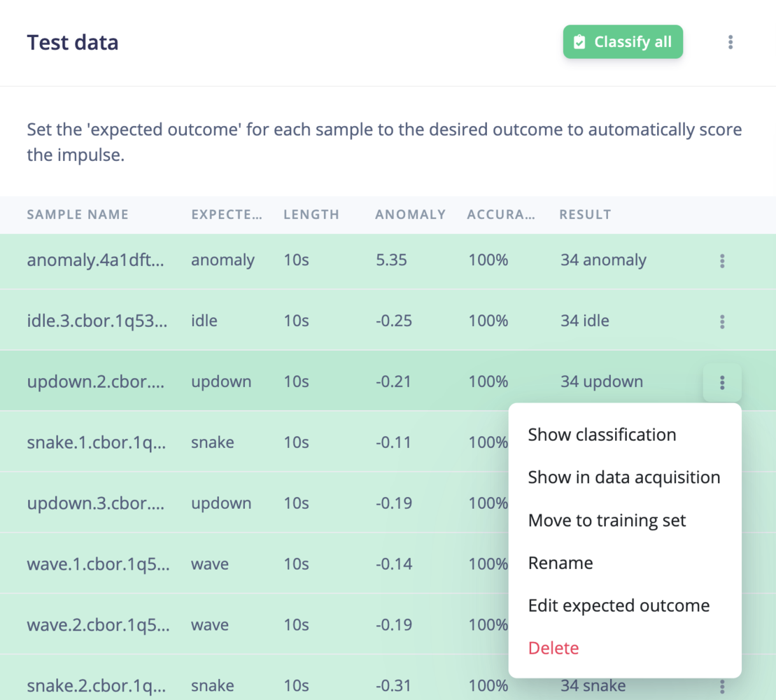Select the anomaly.4a1dft sample name

[x=97, y=260]
